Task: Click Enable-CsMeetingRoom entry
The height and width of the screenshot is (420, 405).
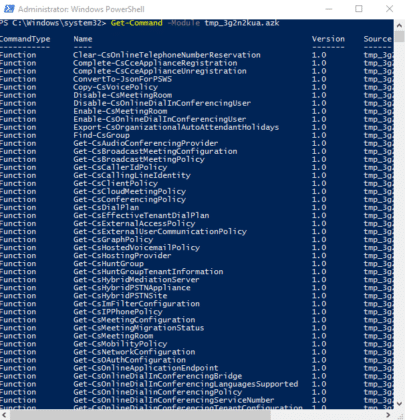Action: point(120,111)
